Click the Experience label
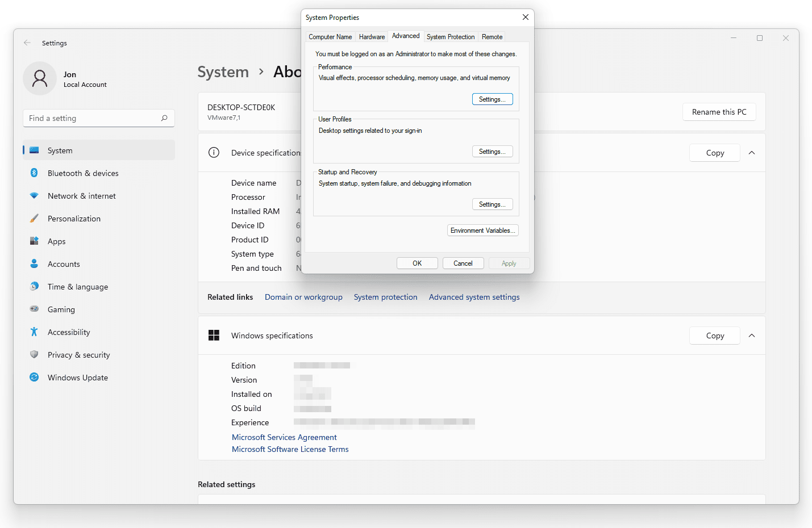 [250, 422]
